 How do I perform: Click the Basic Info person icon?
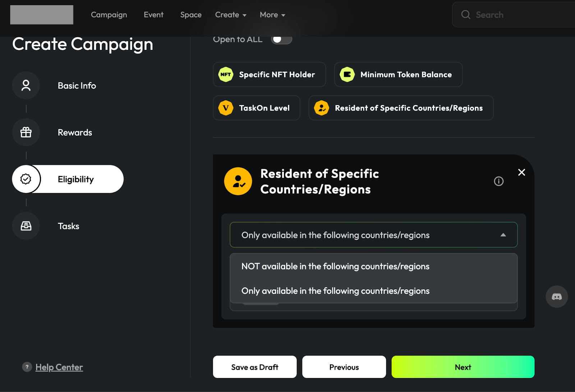(x=26, y=85)
